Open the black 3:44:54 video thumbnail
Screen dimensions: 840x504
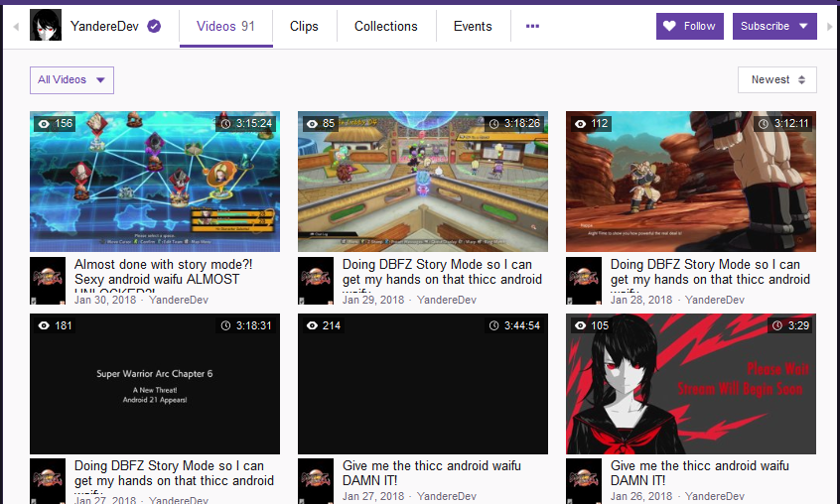[x=423, y=384]
